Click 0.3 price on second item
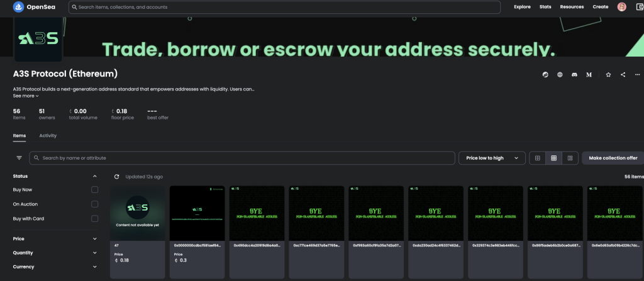 click(x=180, y=260)
